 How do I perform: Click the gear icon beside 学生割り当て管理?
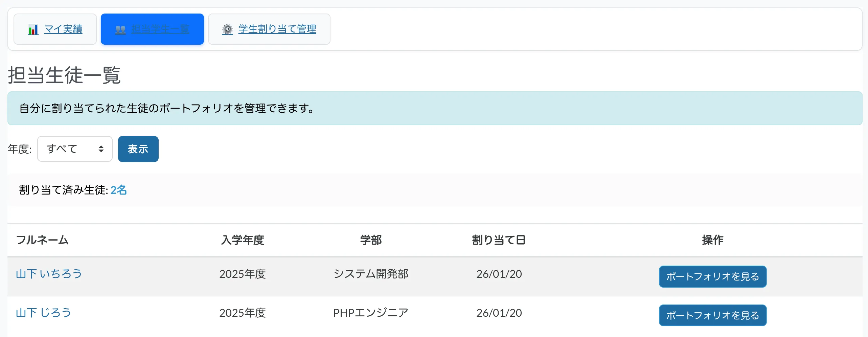(x=227, y=29)
